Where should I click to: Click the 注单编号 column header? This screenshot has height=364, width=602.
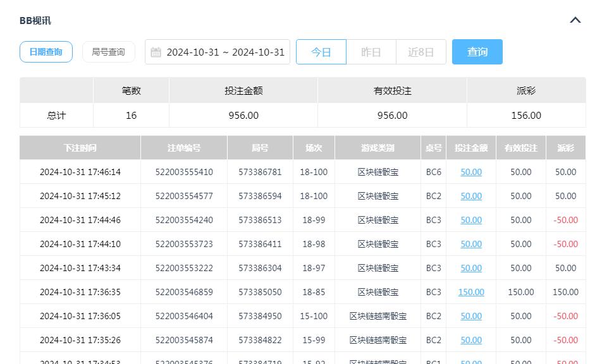(x=183, y=147)
